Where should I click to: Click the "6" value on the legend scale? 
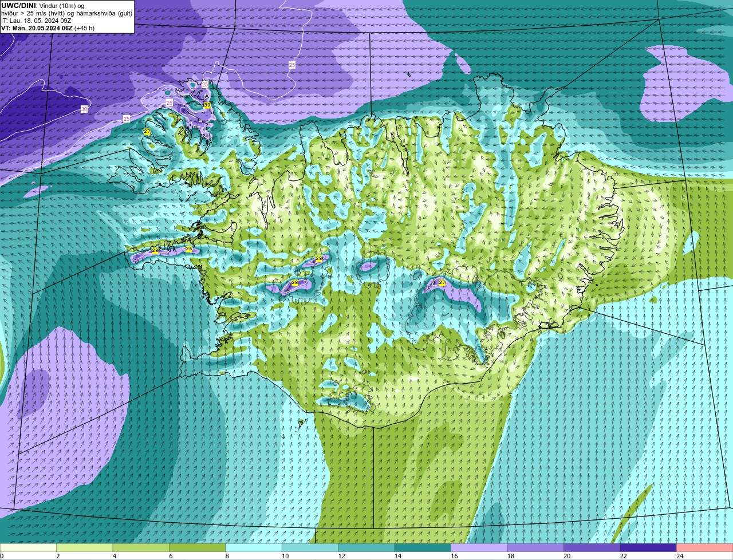click(x=171, y=556)
